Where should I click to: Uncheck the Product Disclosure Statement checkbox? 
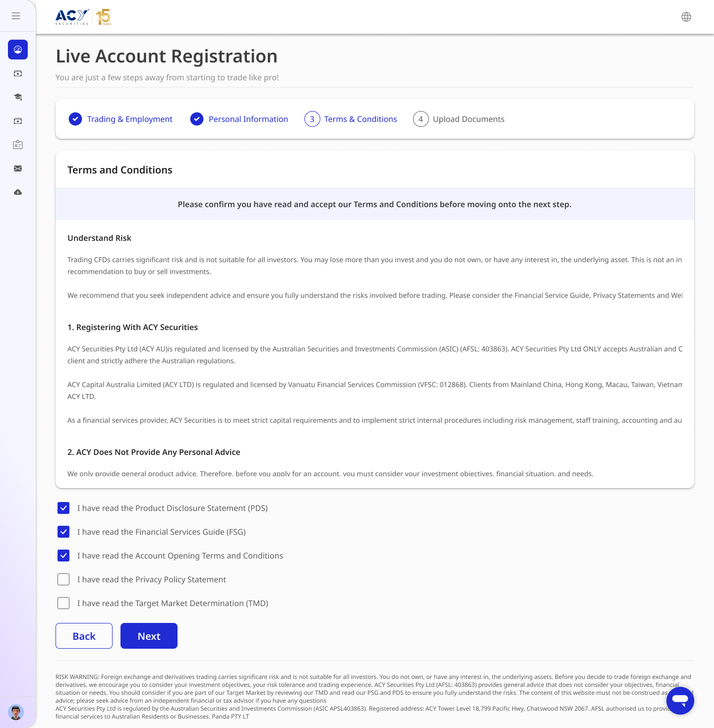pyautogui.click(x=63, y=508)
